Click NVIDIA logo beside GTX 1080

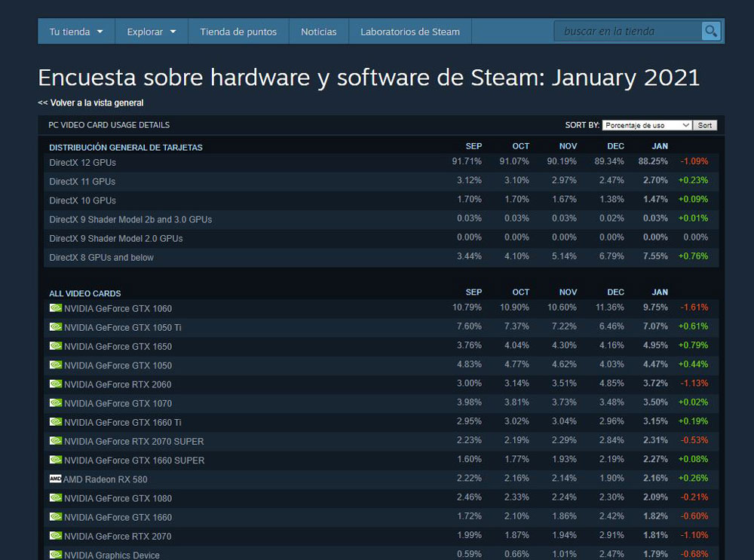click(x=56, y=497)
